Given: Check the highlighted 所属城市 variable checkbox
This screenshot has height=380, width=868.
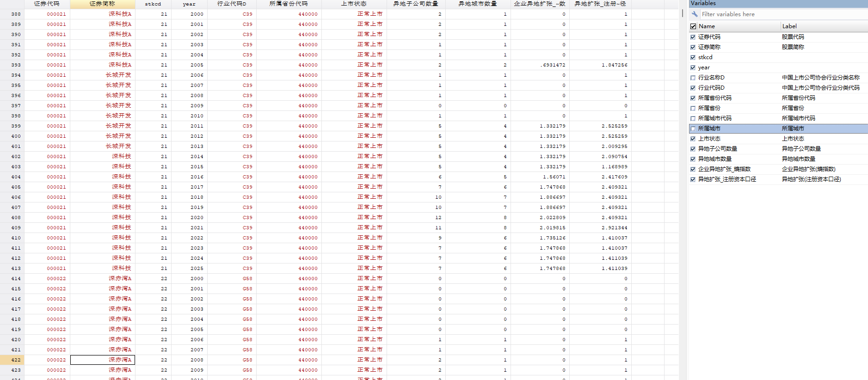Looking at the screenshot, I should (693, 129).
